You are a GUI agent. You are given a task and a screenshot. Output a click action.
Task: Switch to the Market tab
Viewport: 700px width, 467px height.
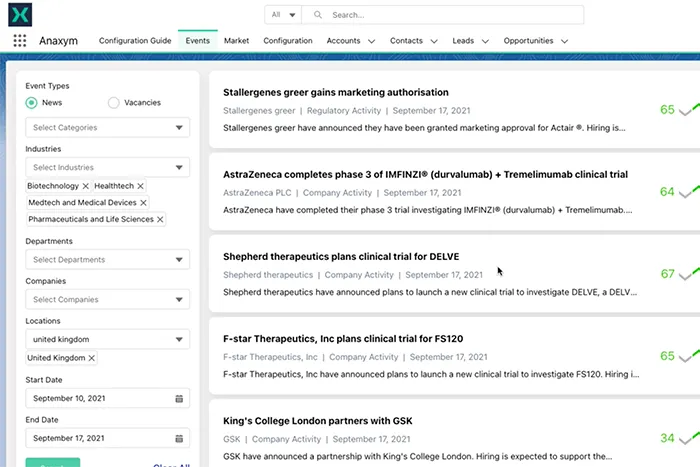point(236,41)
